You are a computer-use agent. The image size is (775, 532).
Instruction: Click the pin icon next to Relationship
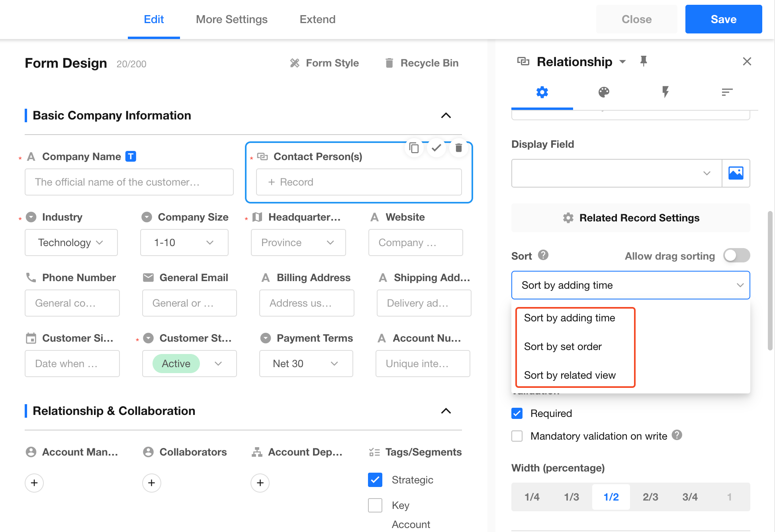tap(644, 61)
